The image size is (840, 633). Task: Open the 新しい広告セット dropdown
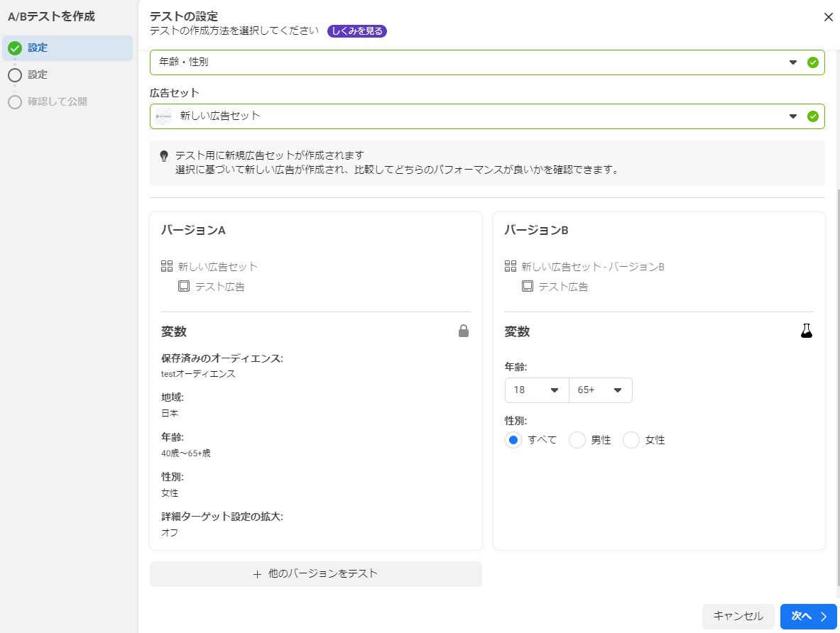tap(487, 116)
